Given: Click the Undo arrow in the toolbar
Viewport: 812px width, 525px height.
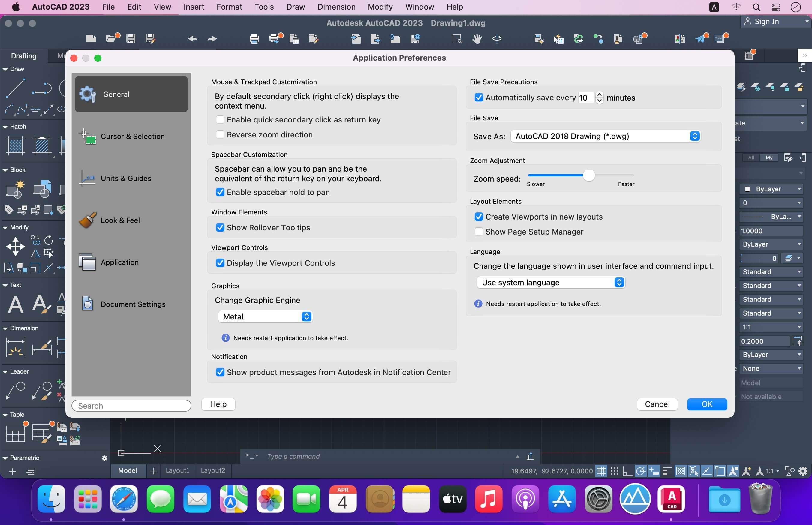Looking at the screenshot, I should 193,38.
